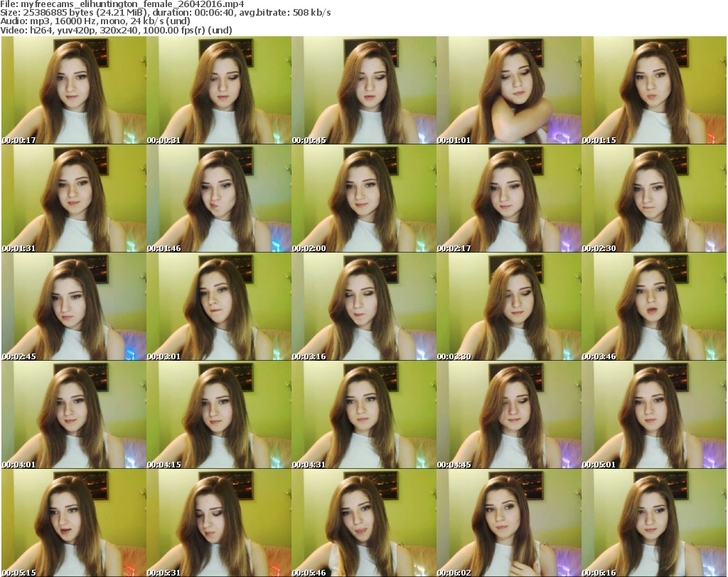Pick the thumbnail stamped 00:04:01
Image resolution: width=728 pixels, height=577 pixels.
[74, 415]
